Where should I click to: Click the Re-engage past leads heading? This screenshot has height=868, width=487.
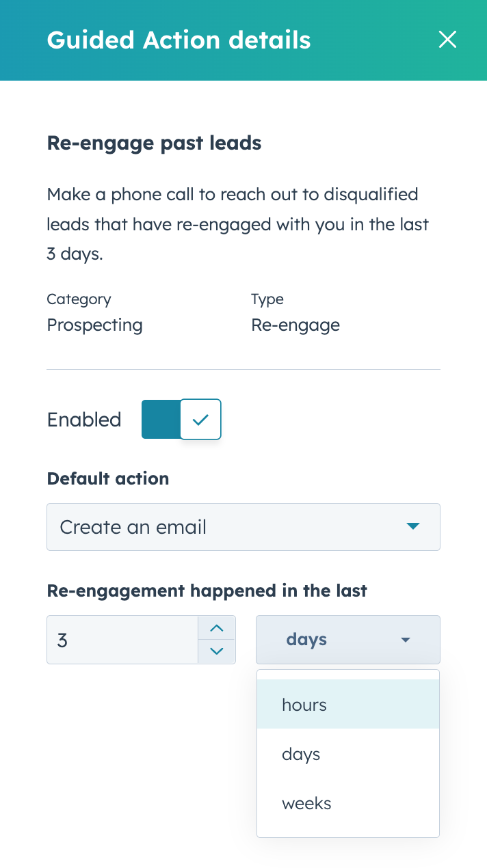click(x=153, y=143)
